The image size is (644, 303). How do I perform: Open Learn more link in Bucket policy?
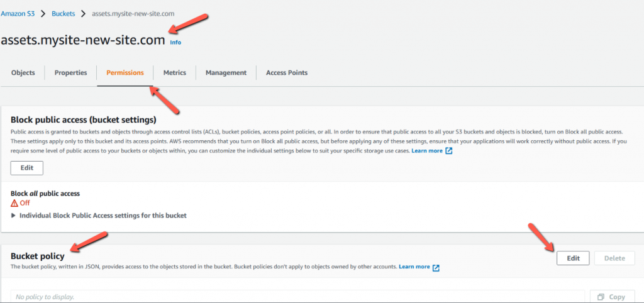point(414,267)
